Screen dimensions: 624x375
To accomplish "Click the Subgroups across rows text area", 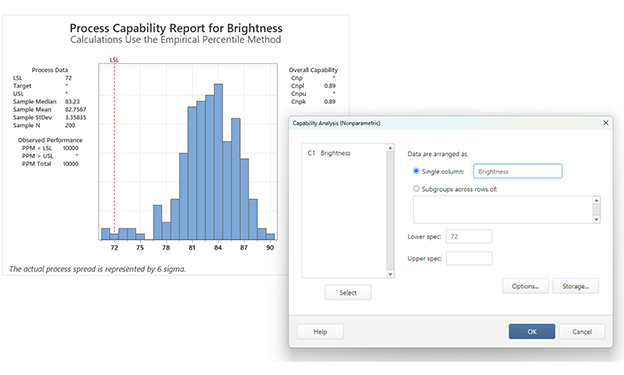I will tap(503, 209).
